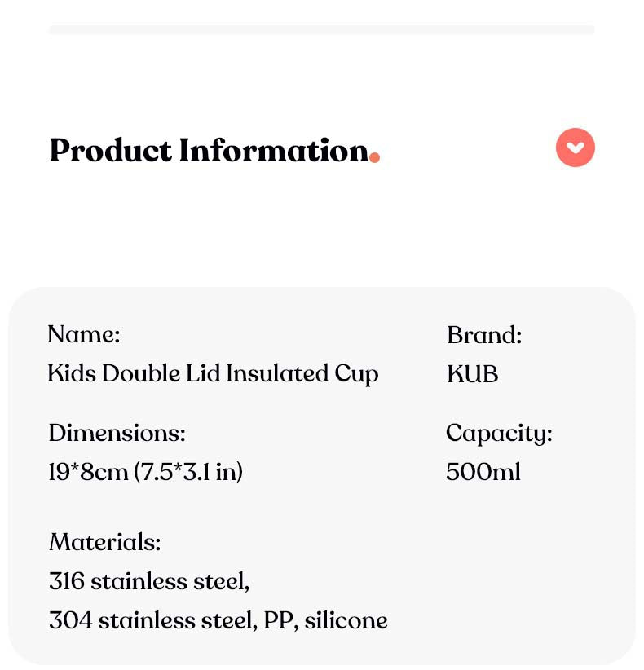644x670 pixels.
Task: Click the 304 stainless steel text
Action: coord(152,620)
